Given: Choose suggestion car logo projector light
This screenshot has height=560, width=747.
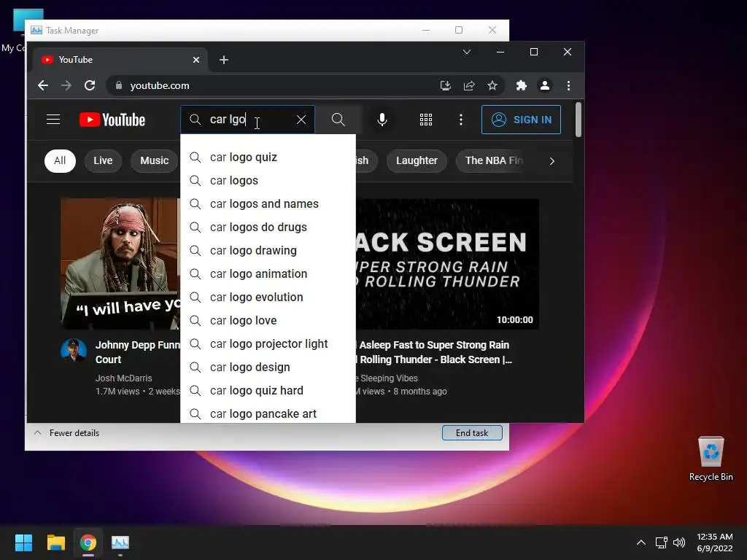Looking at the screenshot, I should (268, 344).
